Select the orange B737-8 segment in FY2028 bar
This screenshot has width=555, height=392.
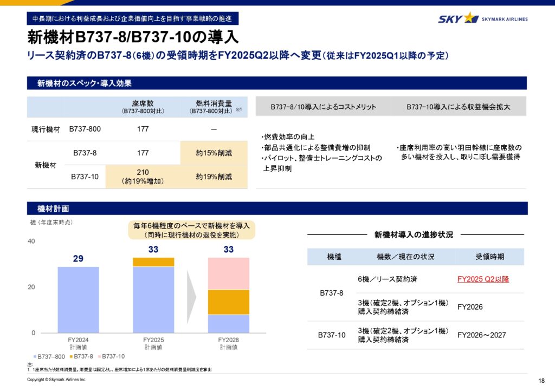point(228,302)
